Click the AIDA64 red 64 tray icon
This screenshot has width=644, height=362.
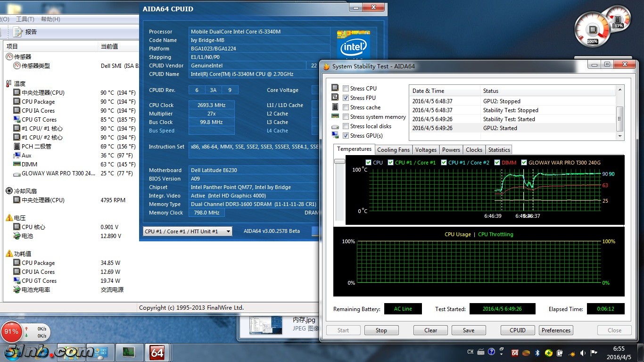coord(515,353)
